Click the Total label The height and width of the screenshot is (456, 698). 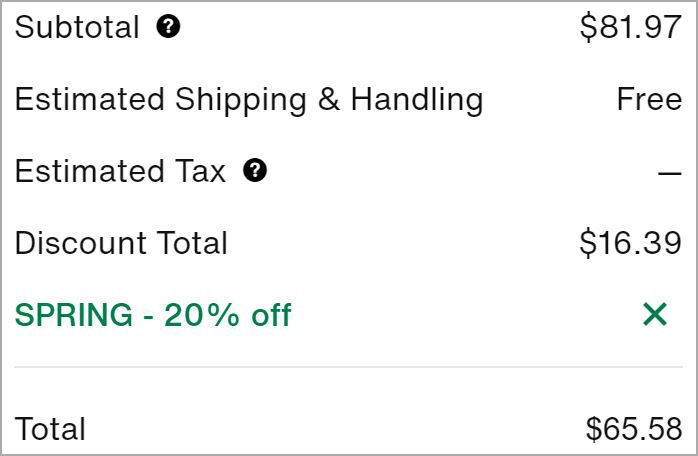pos(50,429)
